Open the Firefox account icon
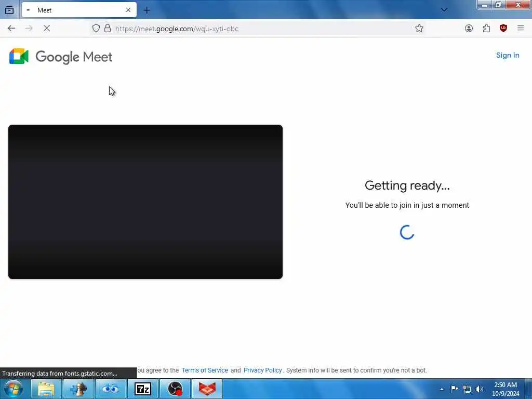Viewport: 532px width, 399px height. (x=469, y=29)
